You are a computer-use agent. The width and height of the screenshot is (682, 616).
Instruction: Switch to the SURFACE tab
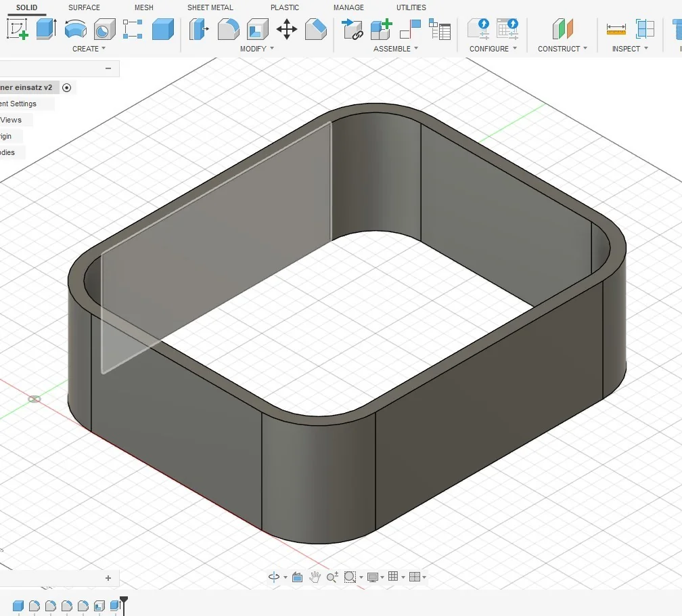coord(84,7)
